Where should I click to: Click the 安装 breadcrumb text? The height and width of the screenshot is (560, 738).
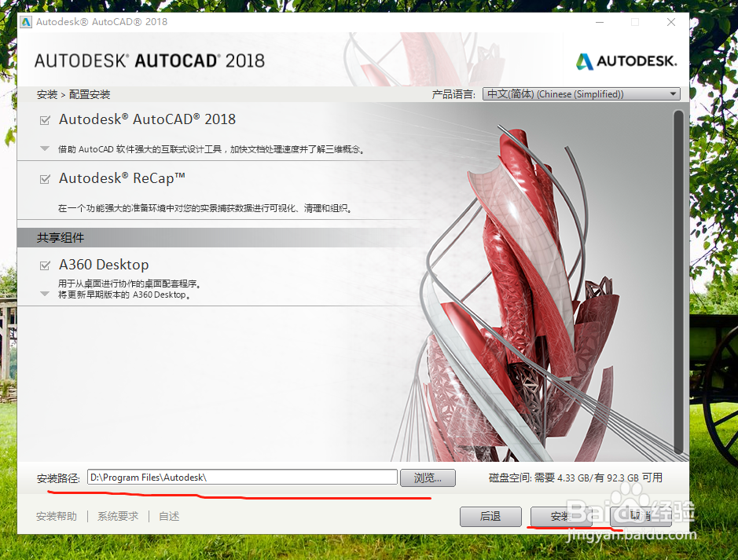[x=47, y=94]
